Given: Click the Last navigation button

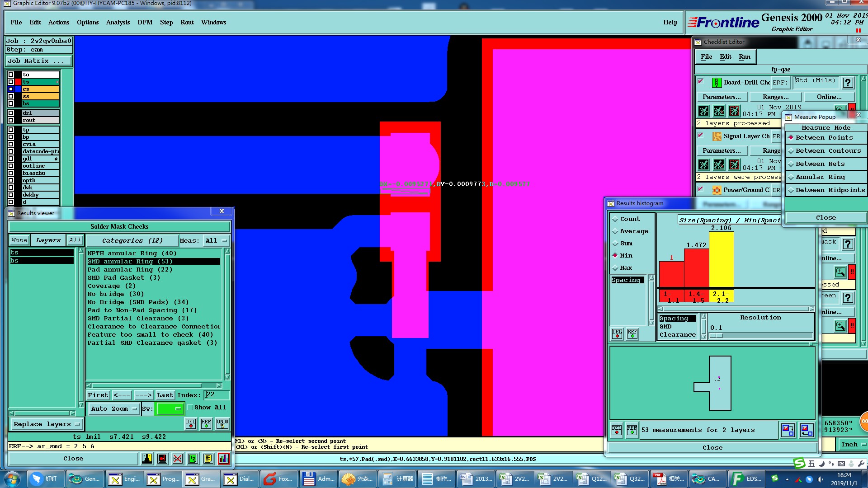Looking at the screenshot, I should point(165,395).
